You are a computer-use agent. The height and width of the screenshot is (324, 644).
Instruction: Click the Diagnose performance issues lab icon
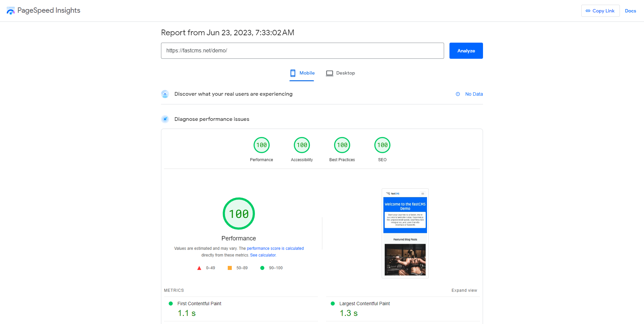(165, 119)
